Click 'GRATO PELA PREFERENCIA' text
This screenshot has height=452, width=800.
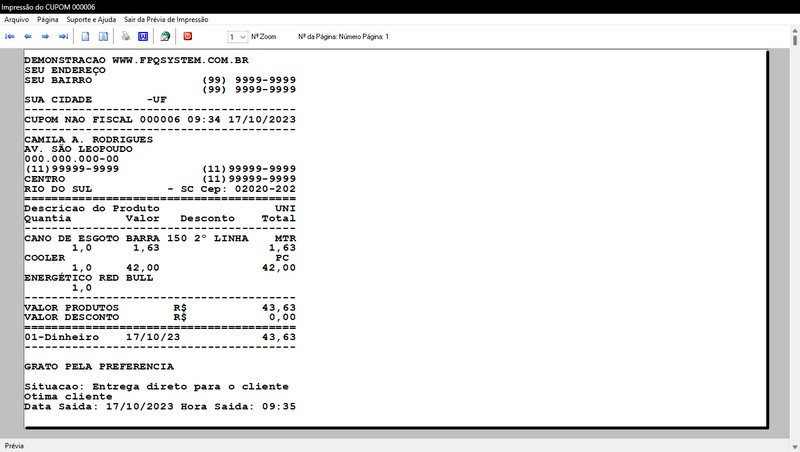pos(98,367)
